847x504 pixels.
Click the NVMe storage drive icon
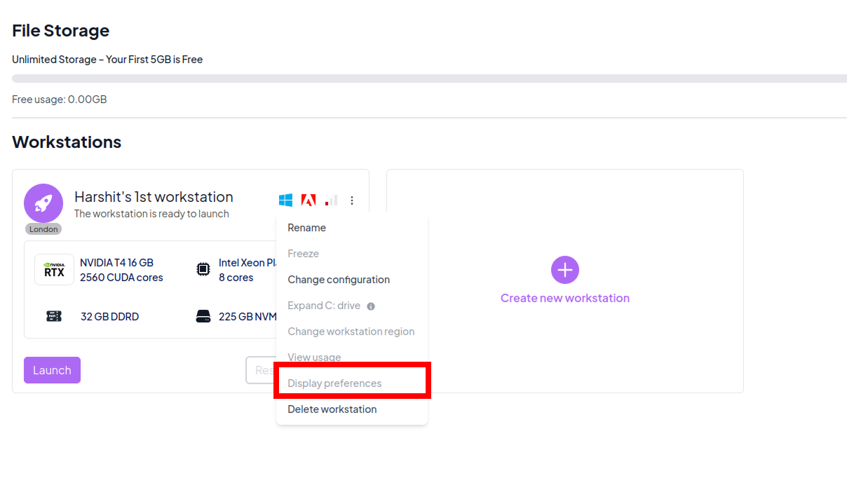tap(203, 316)
